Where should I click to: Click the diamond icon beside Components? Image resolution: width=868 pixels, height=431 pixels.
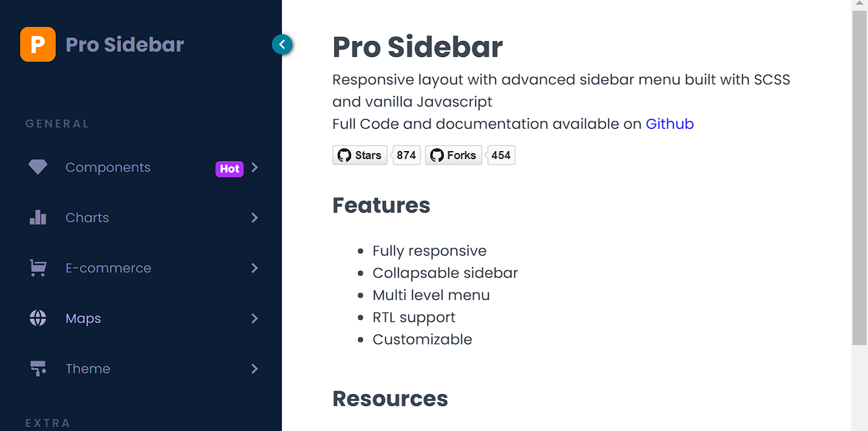[x=38, y=167]
